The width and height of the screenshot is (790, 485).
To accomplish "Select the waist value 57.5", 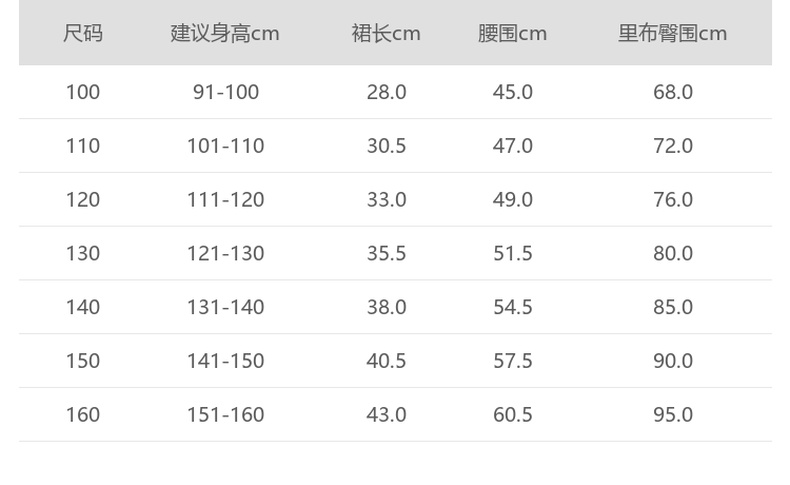I will coord(512,361).
